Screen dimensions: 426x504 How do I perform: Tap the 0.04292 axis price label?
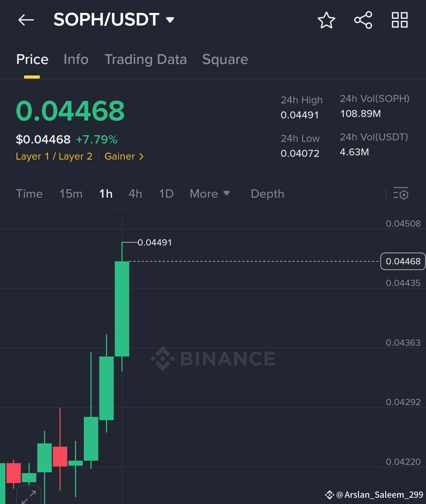pos(403,402)
